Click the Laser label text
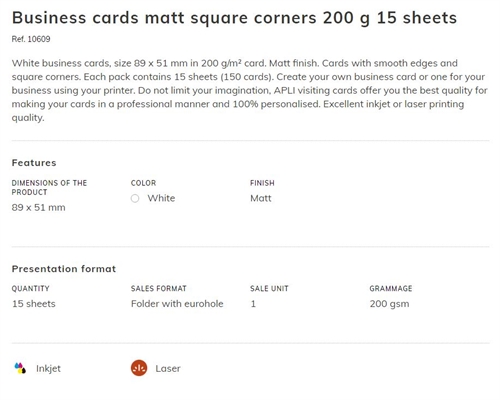This screenshot has width=500, height=400. point(168,368)
